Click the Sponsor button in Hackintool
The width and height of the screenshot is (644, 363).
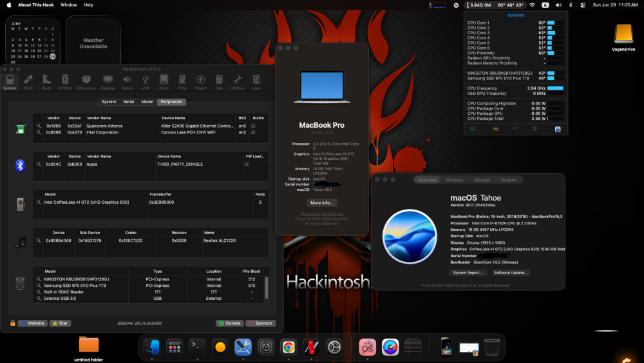[261, 323]
